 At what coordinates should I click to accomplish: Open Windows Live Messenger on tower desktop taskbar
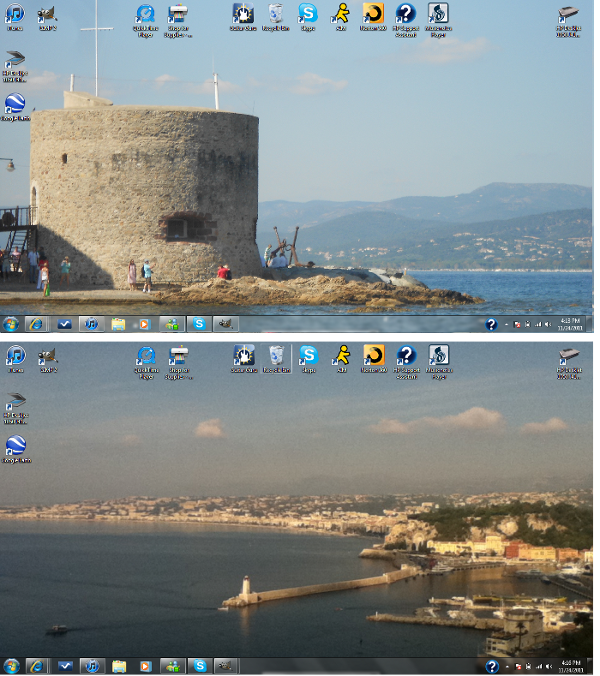[x=172, y=324]
